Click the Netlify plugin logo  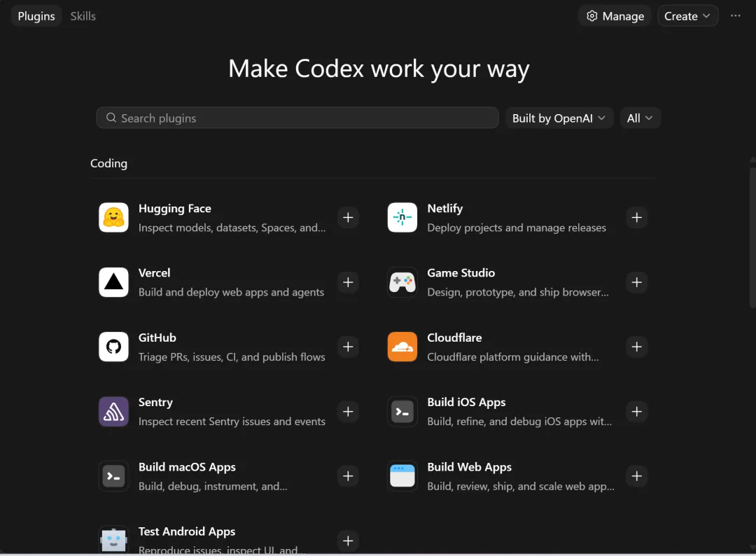point(402,218)
